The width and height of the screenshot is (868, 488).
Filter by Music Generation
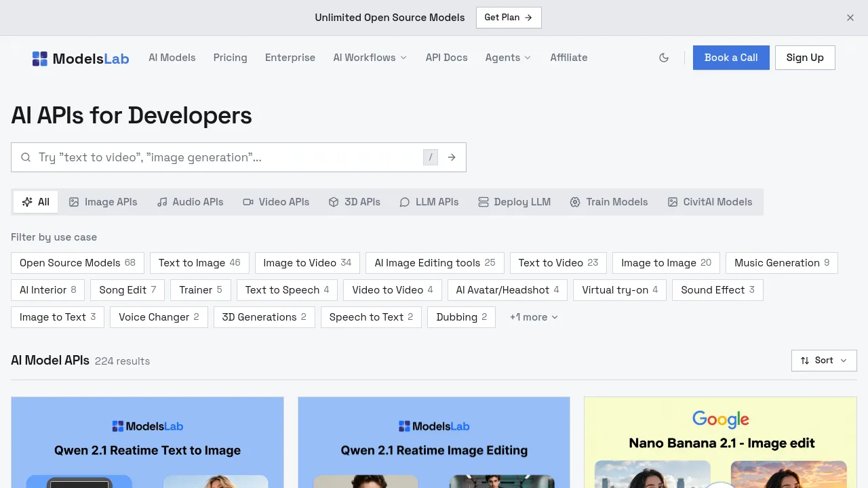tap(782, 263)
